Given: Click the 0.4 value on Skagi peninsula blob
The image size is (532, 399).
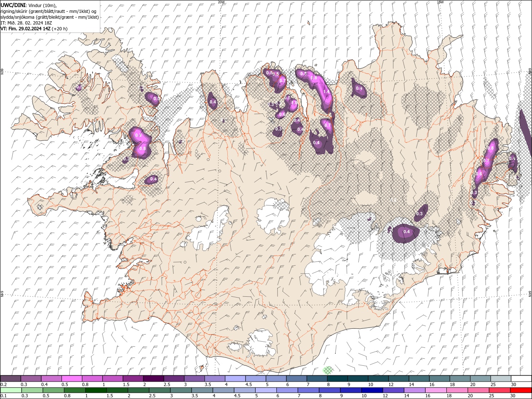Looking at the screenshot, I should [213, 102].
